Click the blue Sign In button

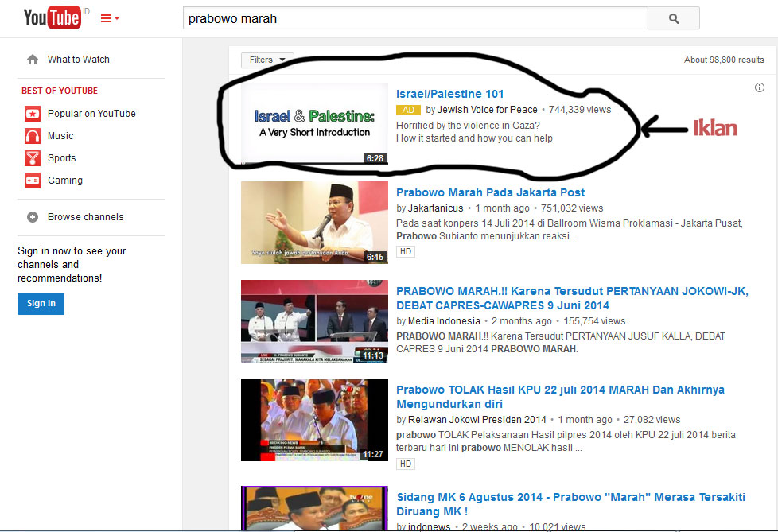tap(41, 304)
